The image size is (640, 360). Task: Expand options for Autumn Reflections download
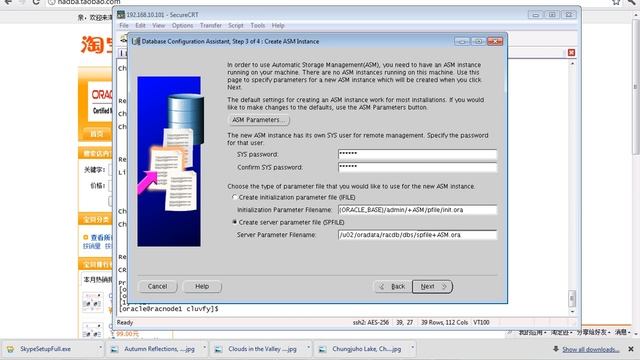(204, 348)
